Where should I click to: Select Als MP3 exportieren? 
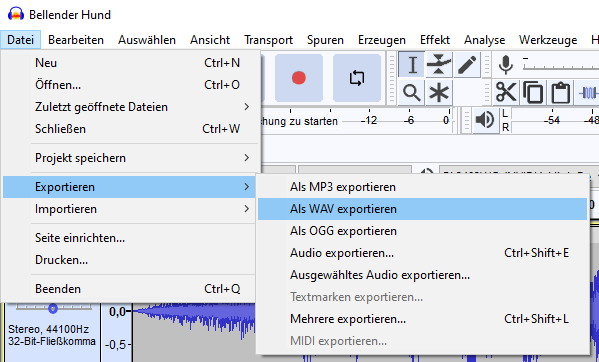pos(422,187)
